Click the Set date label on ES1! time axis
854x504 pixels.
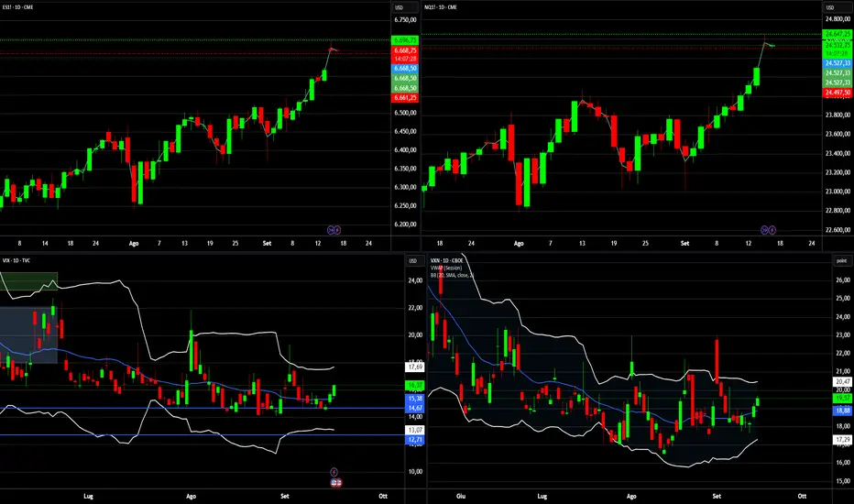coord(267,244)
